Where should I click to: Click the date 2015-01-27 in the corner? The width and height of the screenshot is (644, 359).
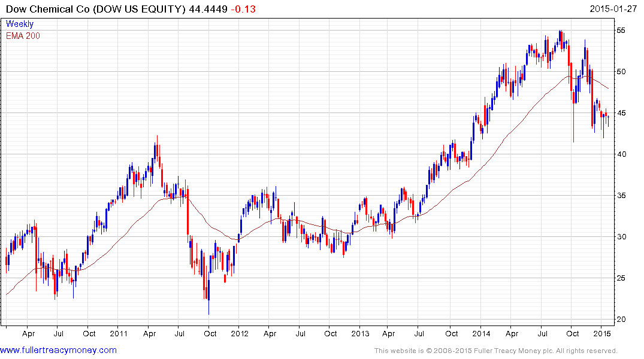613,8
